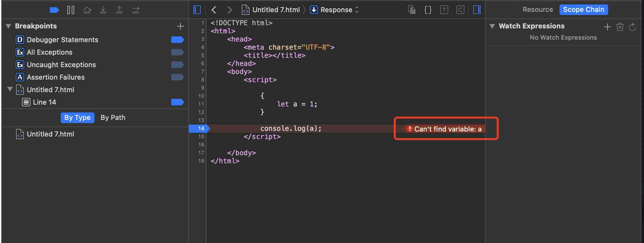This screenshot has width=644, height=243.
Task: Click the copy source map icon
Action: click(x=412, y=10)
